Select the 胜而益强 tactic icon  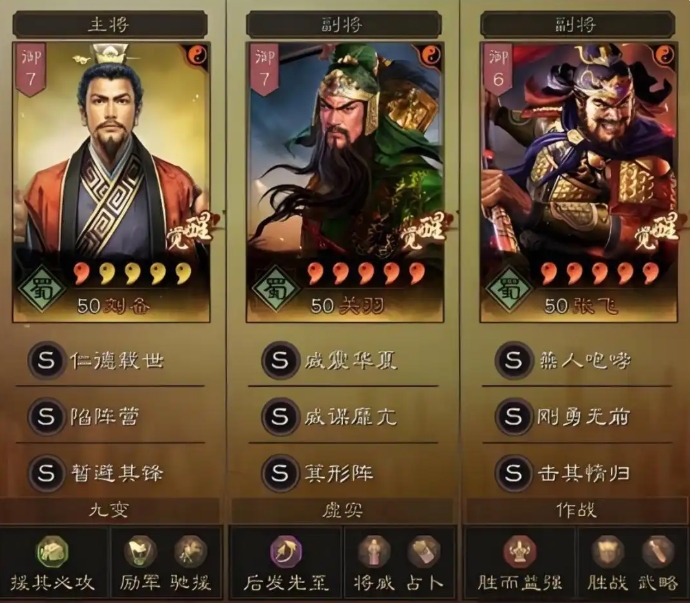[x=520, y=552]
